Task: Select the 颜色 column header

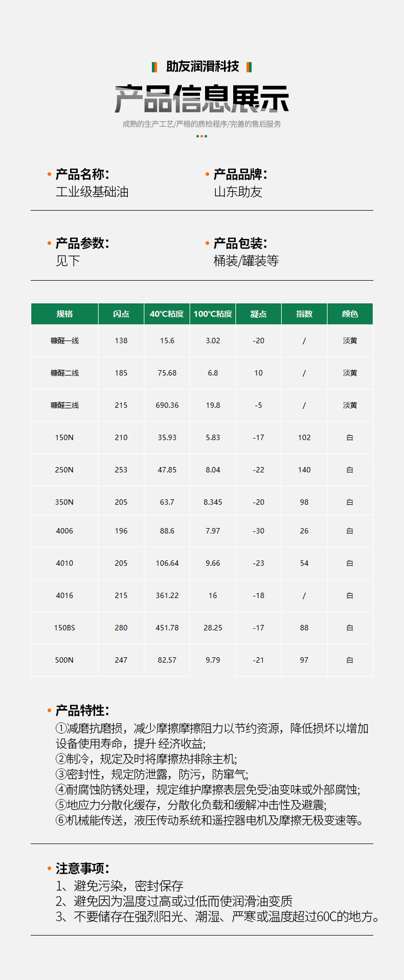Action: (x=350, y=314)
